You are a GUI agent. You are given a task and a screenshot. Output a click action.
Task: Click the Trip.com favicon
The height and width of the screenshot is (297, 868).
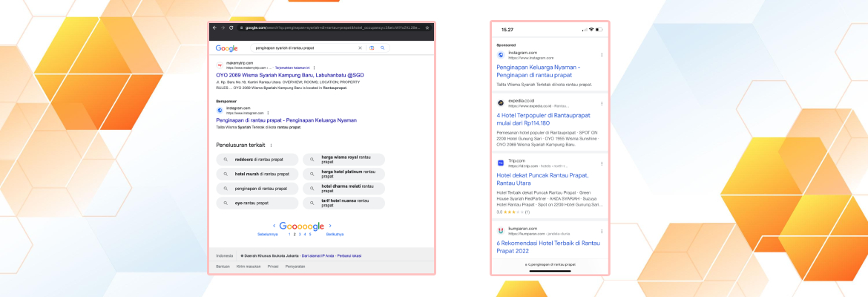501,163
